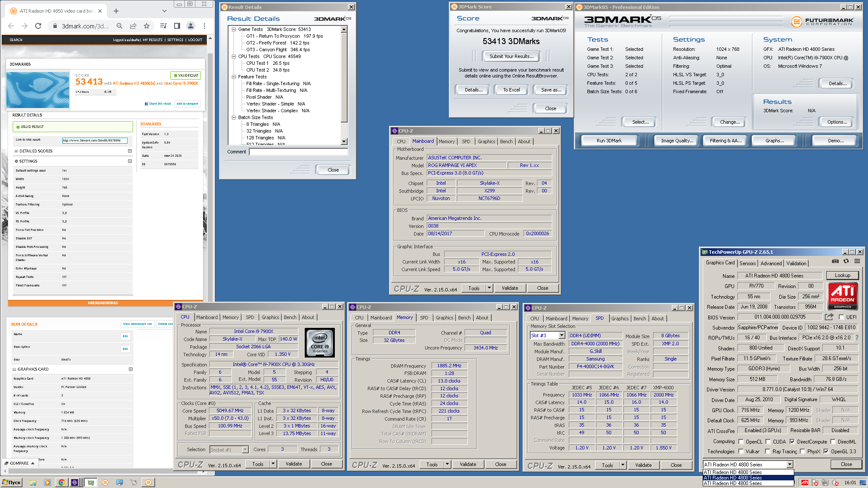Viewport: 868px width, 488px height.
Task: Refresh GPU-Z readings with the refresh icon
Action: point(846,261)
